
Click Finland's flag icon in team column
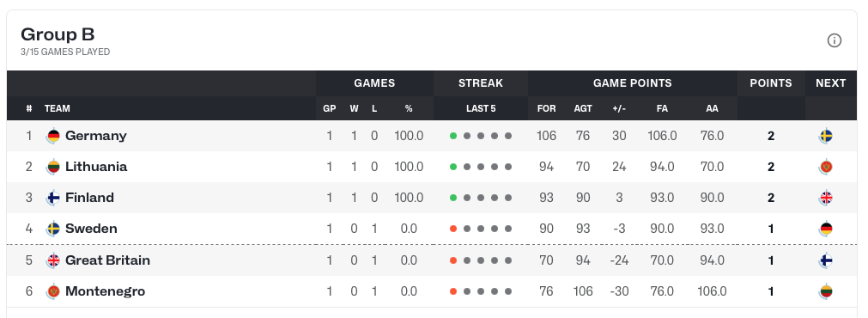coord(53,198)
